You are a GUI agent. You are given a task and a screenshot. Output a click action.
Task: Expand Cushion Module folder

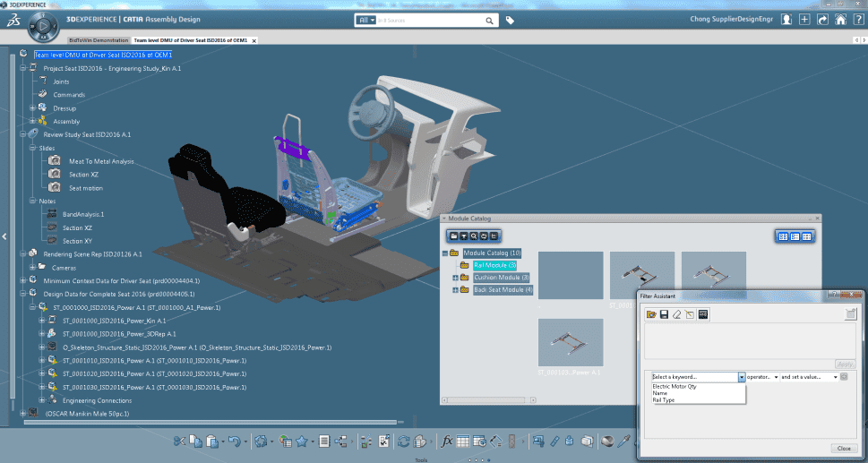[455, 277]
